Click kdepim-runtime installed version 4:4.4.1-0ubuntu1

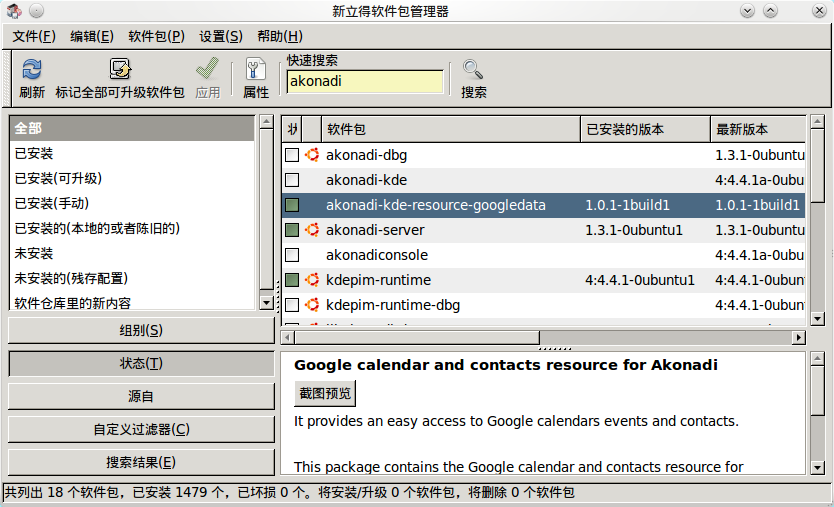(640, 280)
